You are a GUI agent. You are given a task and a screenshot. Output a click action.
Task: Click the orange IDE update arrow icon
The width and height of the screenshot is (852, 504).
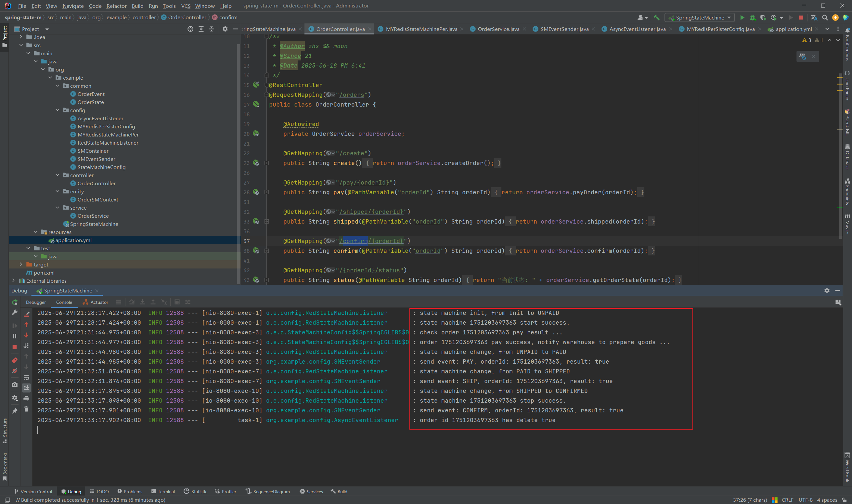pos(835,18)
